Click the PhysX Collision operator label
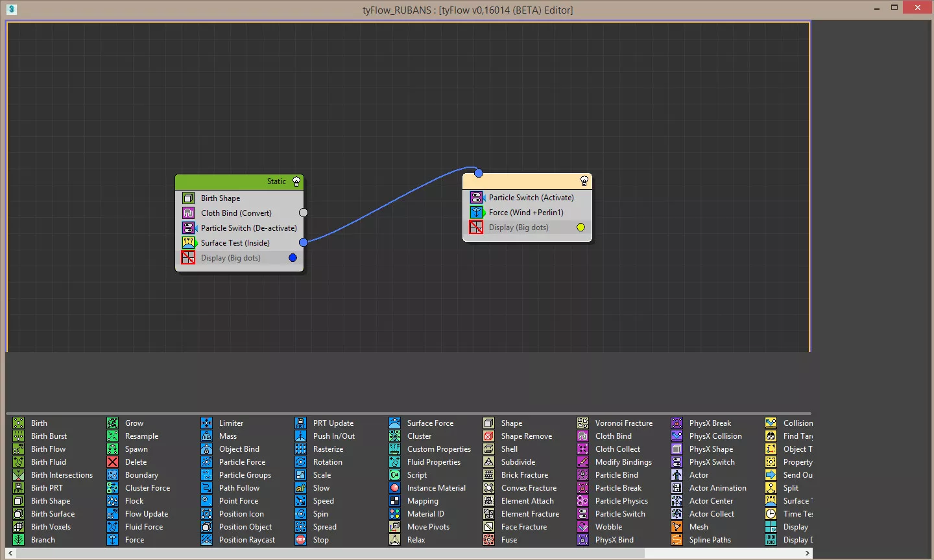The image size is (934, 560). tap(715, 436)
